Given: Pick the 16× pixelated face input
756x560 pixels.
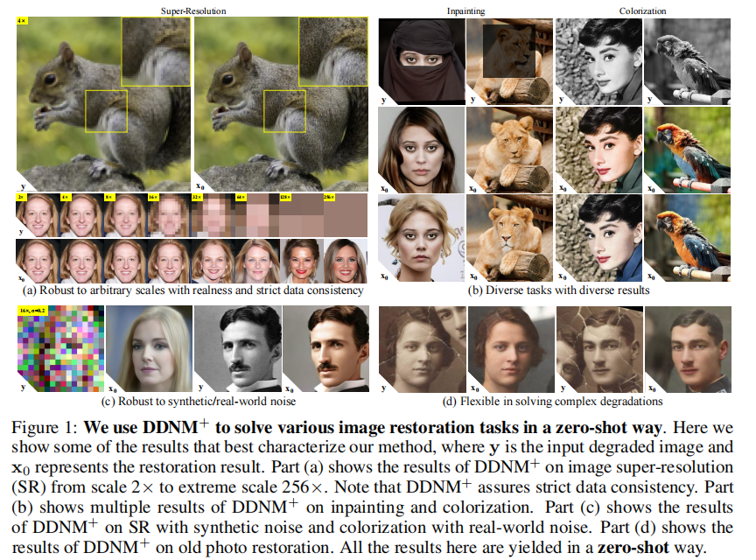Looking at the screenshot, I should pyautogui.click(x=169, y=215).
